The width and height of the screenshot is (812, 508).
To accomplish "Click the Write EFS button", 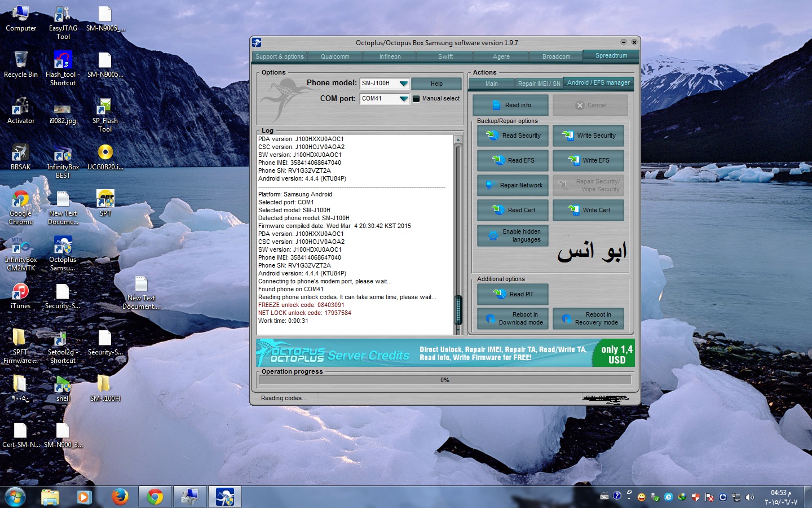I will [588, 160].
